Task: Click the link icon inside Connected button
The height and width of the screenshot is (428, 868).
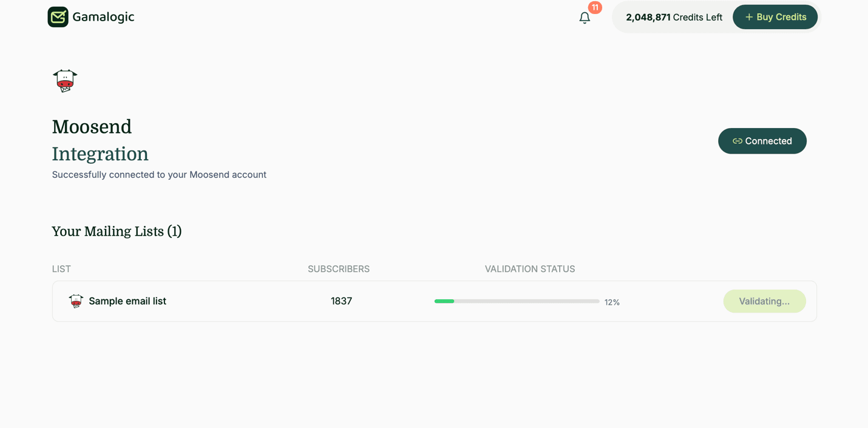Action: [x=737, y=140]
